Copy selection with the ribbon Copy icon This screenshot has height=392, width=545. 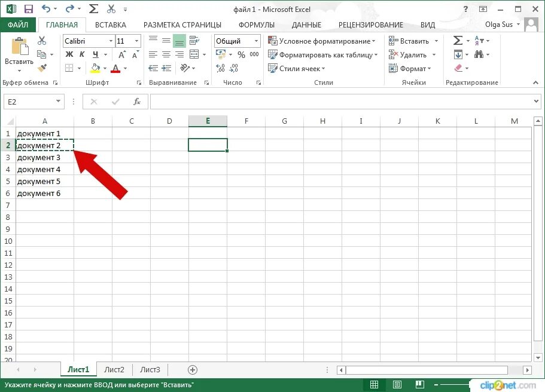(x=42, y=54)
